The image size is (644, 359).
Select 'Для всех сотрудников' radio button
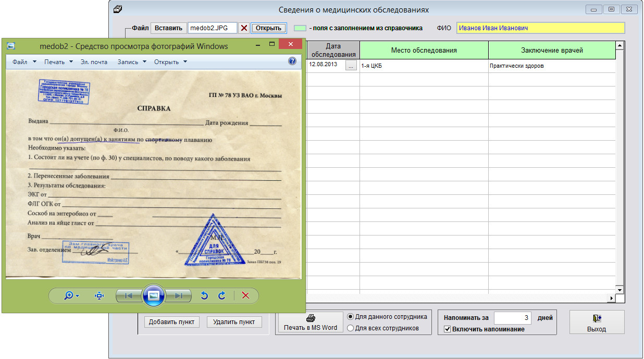click(x=350, y=328)
